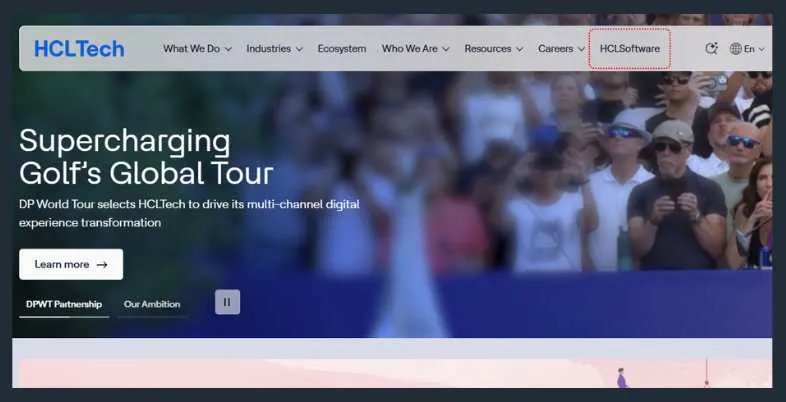
Task: Open the Ecosystem page
Action: pyautogui.click(x=342, y=49)
